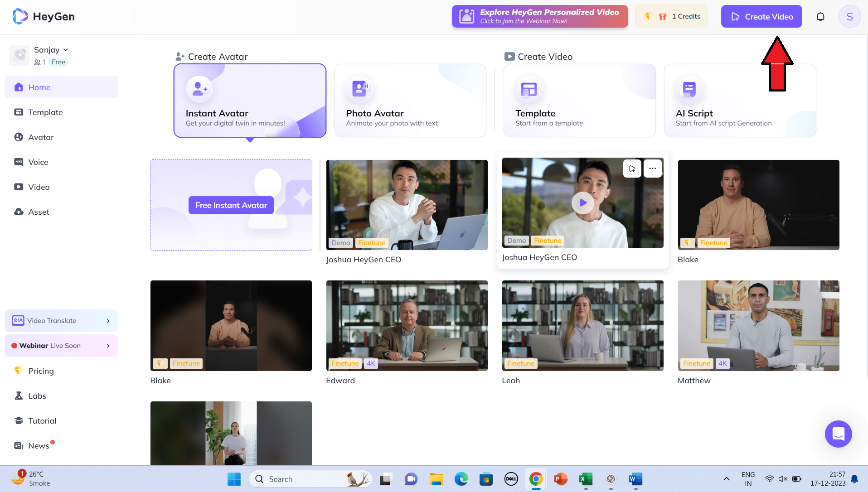This screenshot has width=868, height=492.
Task: Click the Free Instant Avatar button
Action: click(231, 205)
